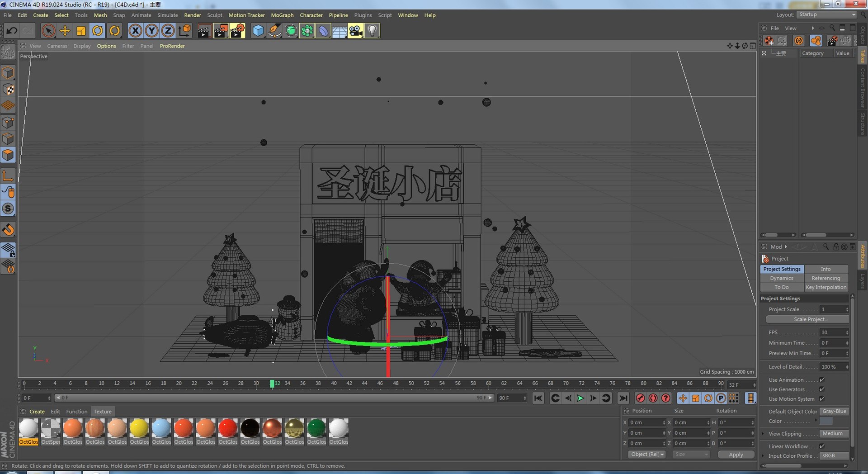Open the Layout Startup dropdown
The width and height of the screenshot is (868, 474).
827,14
